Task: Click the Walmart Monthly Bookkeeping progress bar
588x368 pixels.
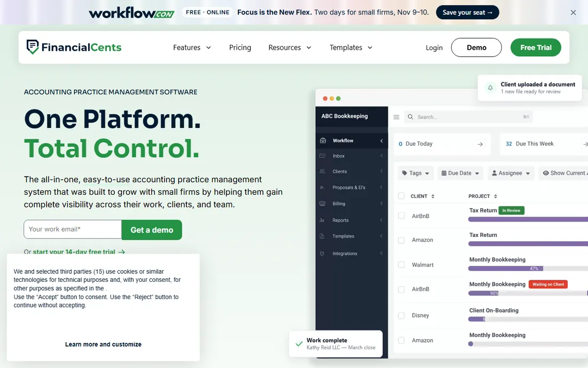Action: (x=528, y=269)
